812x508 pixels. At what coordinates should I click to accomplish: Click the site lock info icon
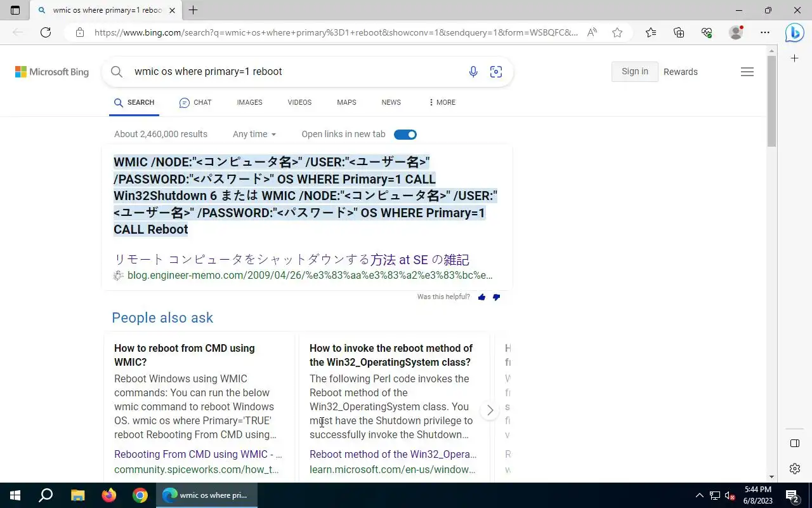[79, 32]
